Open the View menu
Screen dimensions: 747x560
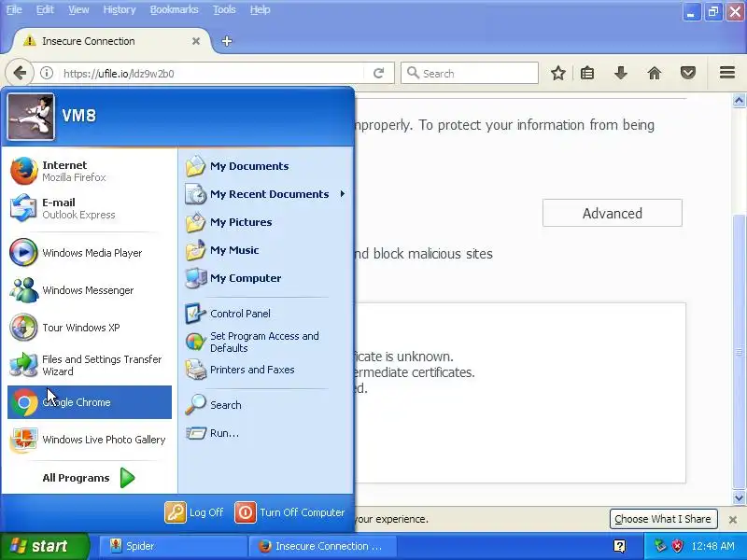click(x=78, y=9)
